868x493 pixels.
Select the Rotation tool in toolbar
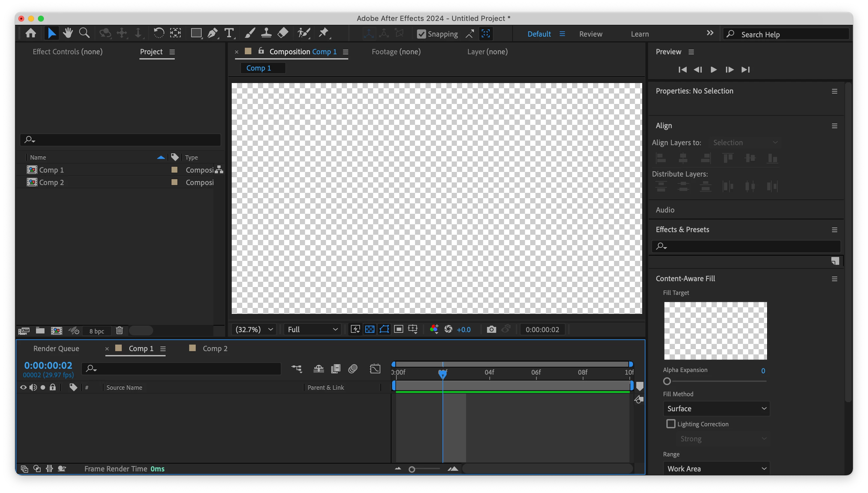coord(159,33)
